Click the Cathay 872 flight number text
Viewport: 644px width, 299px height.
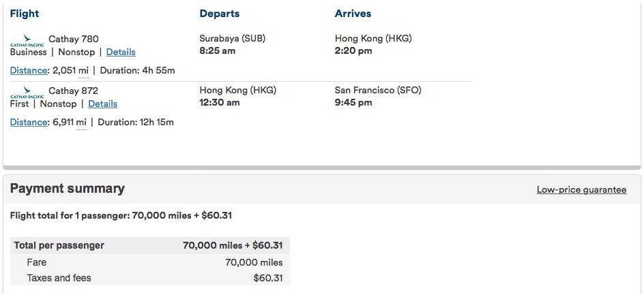point(74,91)
